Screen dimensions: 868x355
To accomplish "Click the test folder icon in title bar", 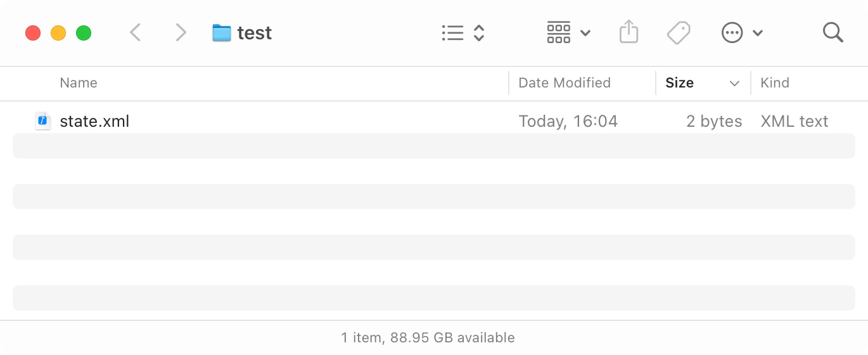I will click(222, 33).
